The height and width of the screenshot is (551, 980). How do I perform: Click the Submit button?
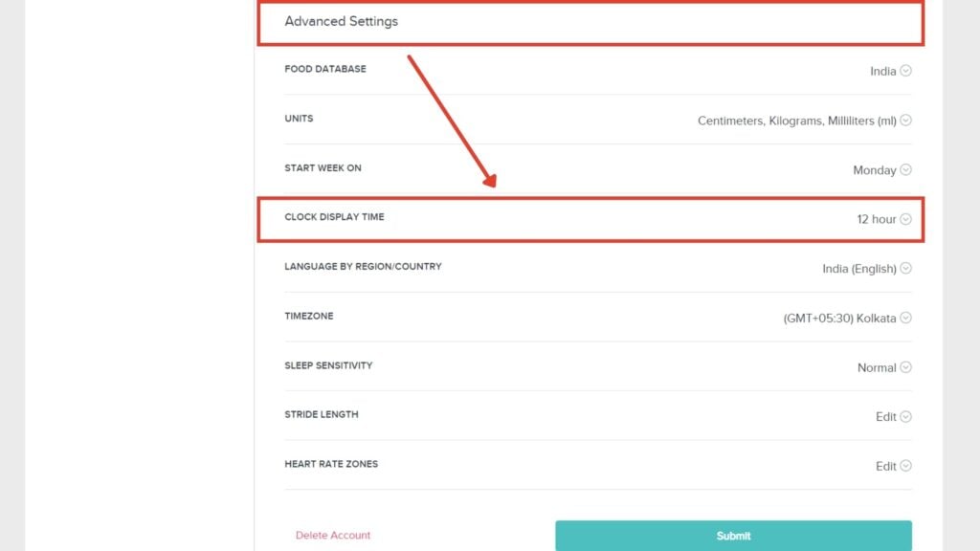click(733, 536)
